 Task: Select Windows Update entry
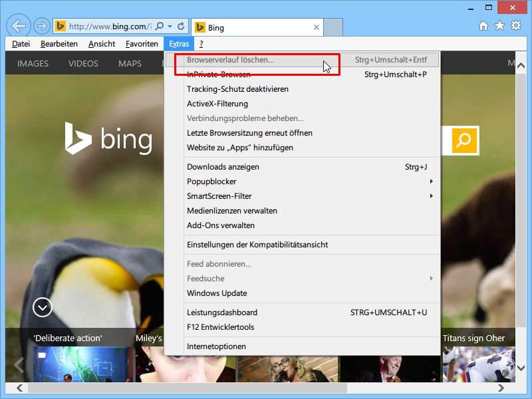pyautogui.click(x=302, y=293)
